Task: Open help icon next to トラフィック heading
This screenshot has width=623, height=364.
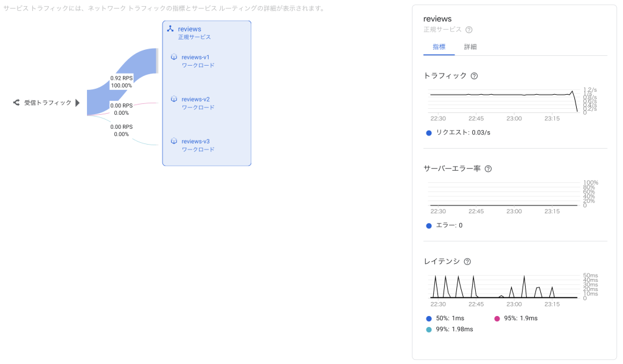Action: coord(475,76)
